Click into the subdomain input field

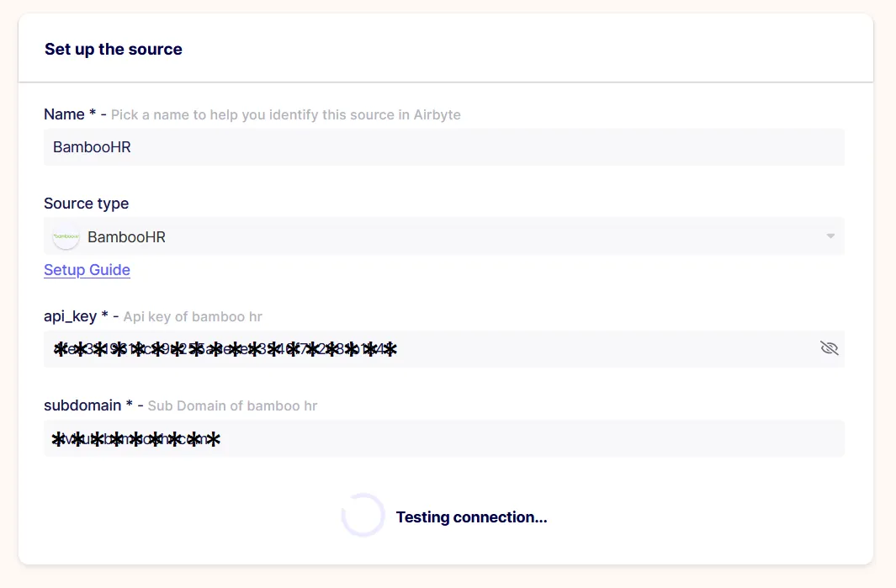click(444, 438)
